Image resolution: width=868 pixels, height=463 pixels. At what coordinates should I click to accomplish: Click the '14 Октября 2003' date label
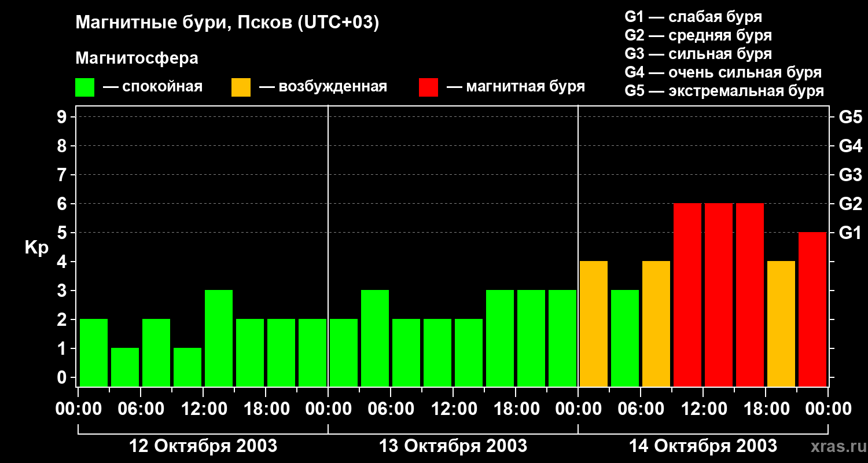703,446
